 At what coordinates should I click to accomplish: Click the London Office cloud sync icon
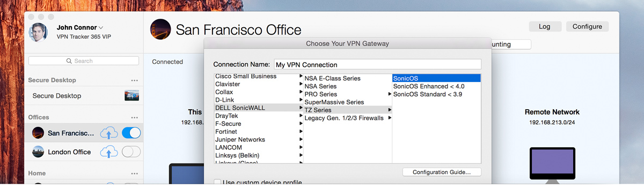(109, 152)
